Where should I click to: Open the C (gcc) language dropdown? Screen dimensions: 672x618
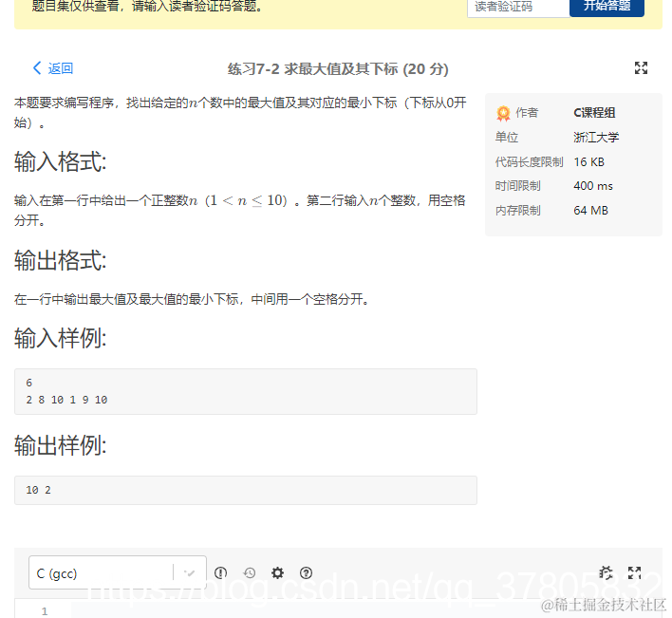[118, 572]
